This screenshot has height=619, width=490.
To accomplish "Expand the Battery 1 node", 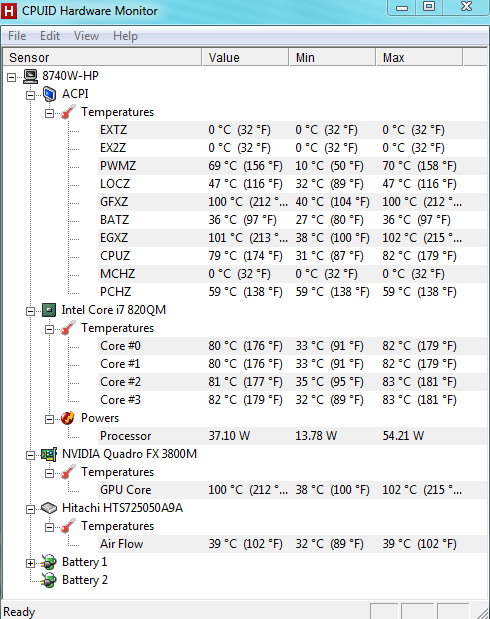I will (30, 564).
